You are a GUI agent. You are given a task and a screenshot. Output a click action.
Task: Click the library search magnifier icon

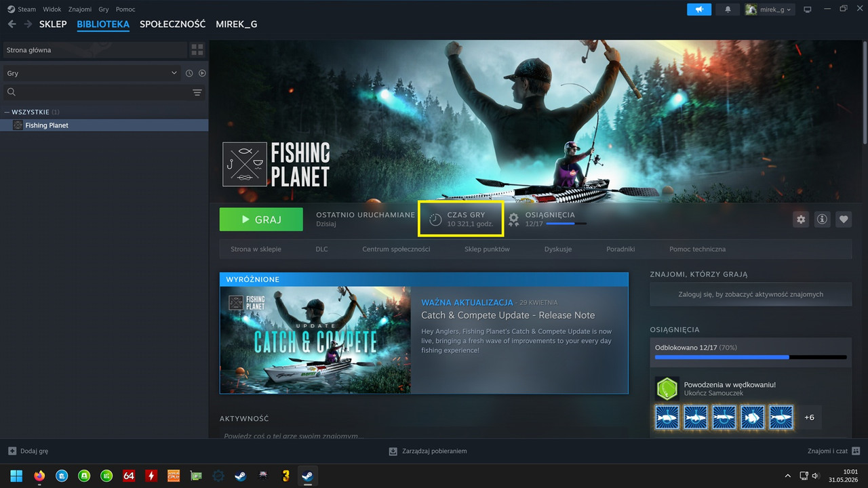pos(11,92)
